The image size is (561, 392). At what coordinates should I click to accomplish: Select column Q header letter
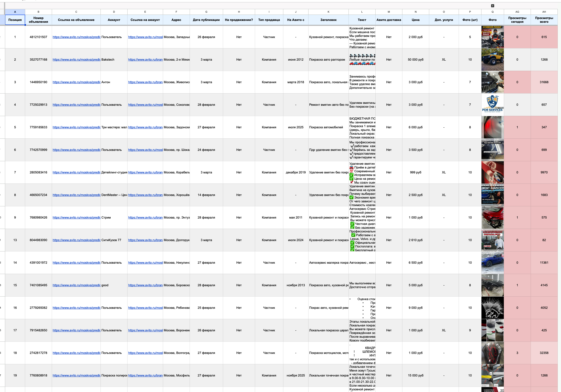click(492, 12)
